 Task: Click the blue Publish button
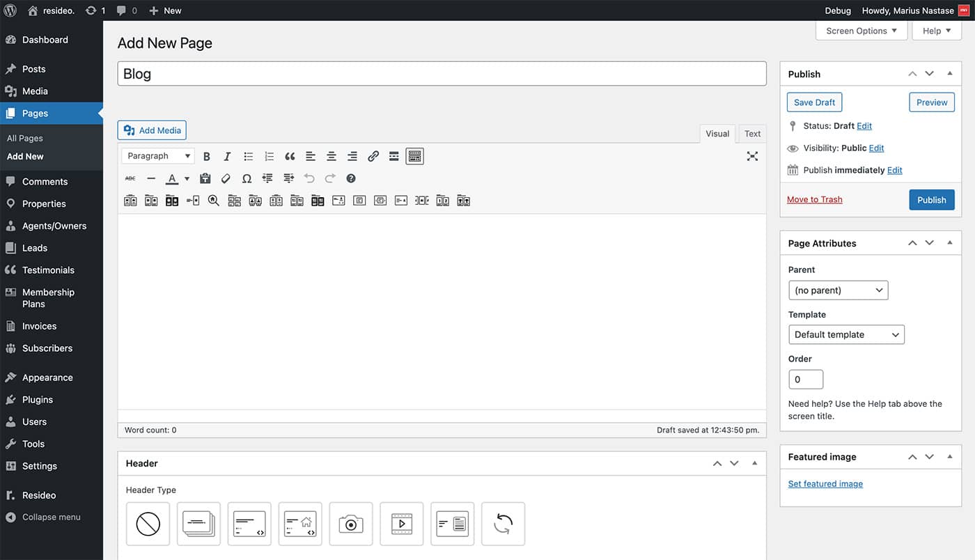tap(931, 200)
